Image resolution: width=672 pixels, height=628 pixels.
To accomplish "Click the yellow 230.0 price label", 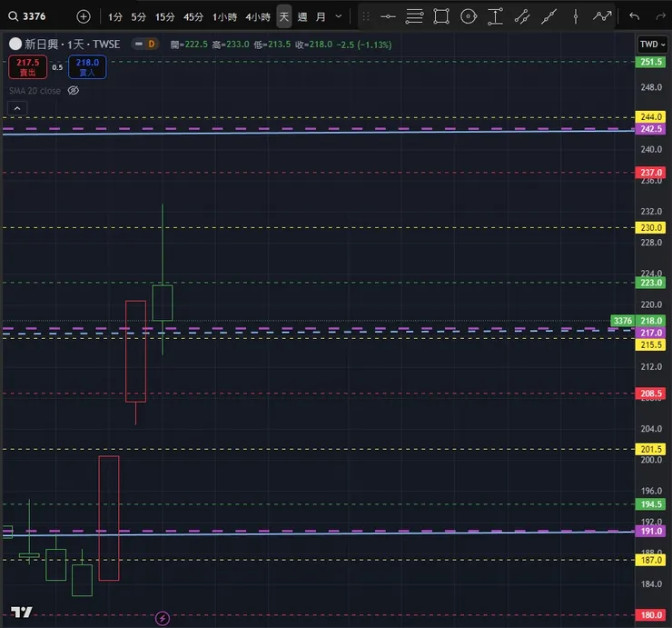I will (x=650, y=227).
